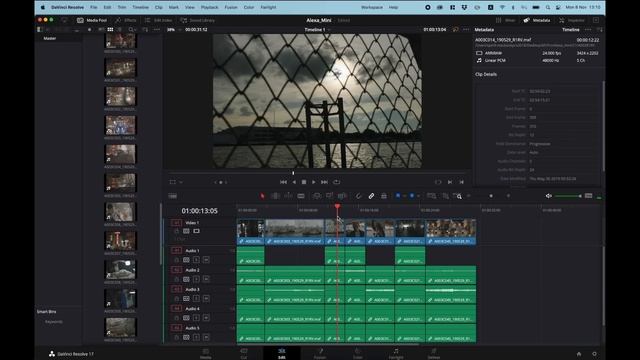Open the Timeline View Options icon

tap(173, 196)
